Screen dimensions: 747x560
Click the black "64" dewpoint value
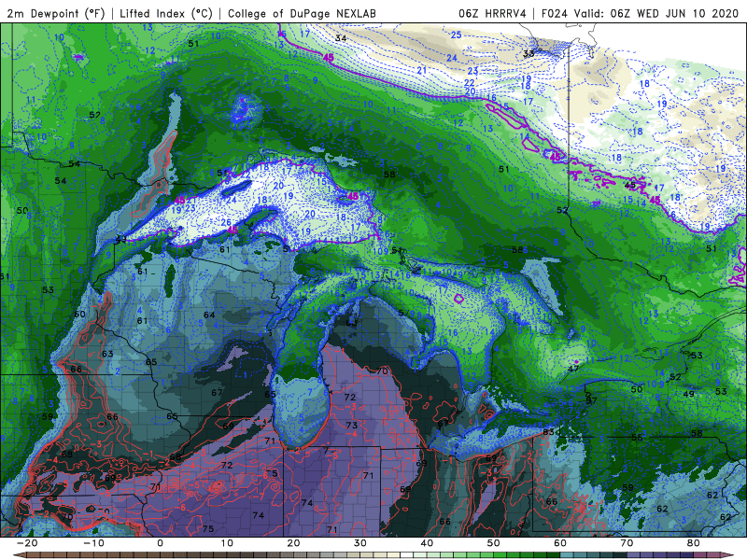pyautogui.click(x=209, y=315)
